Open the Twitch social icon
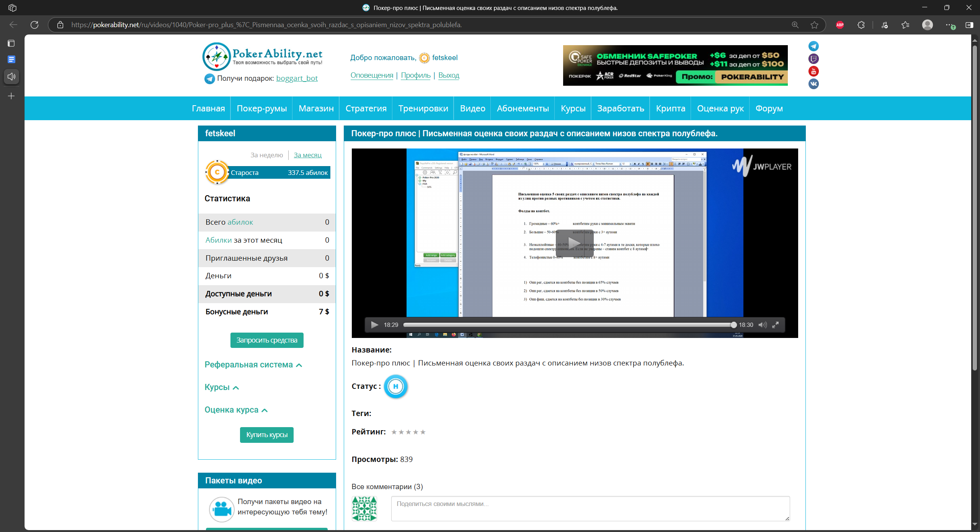This screenshot has width=980, height=532. [x=813, y=59]
